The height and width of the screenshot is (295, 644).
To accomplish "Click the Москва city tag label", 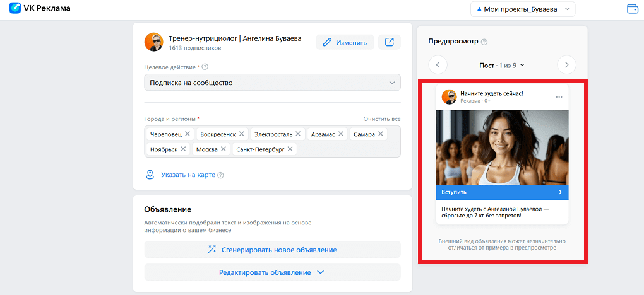I will 207,149.
